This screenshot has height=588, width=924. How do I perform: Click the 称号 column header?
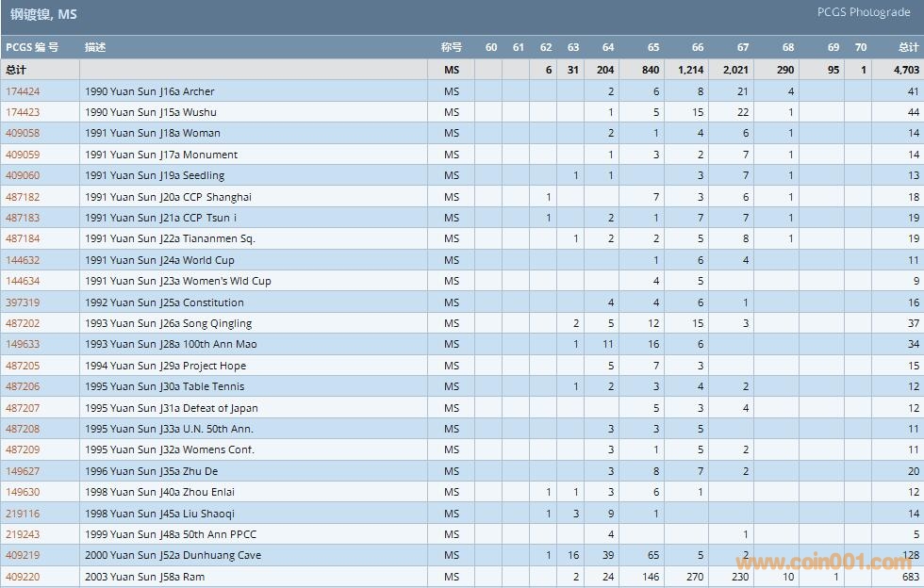click(x=452, y=47)
